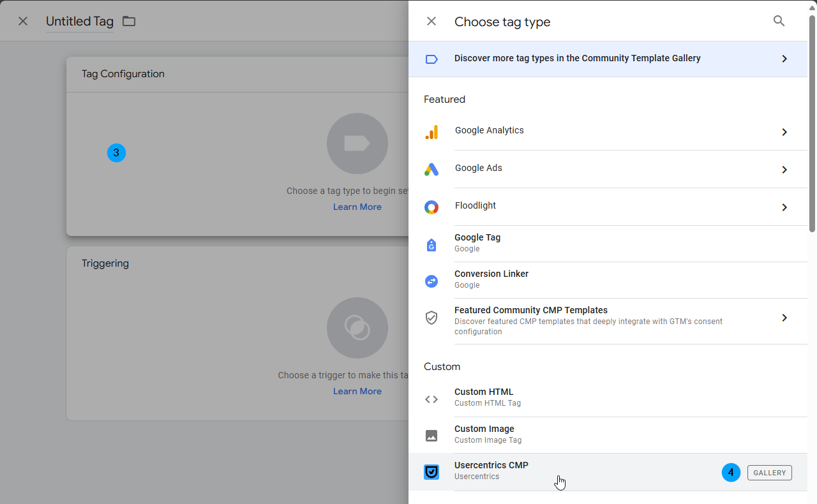This screenshot has width=817, height=504.
Task: Close the Untitled Tag editor
Action: click(x=23, y=21)
